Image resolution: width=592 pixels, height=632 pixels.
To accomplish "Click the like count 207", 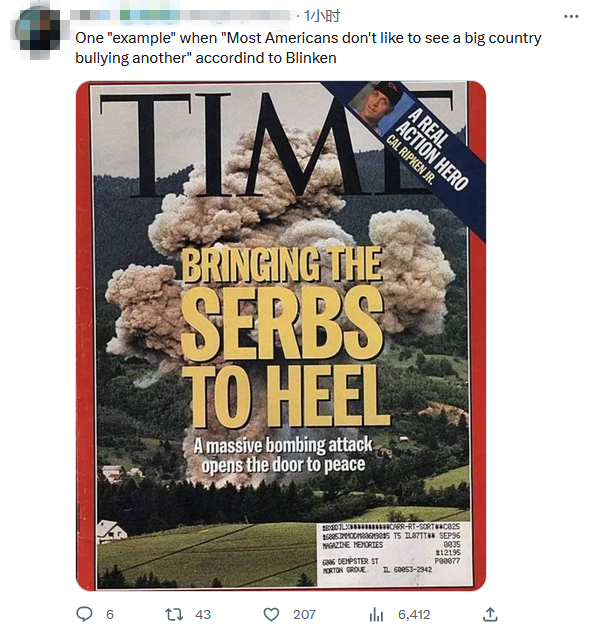I will [304, 615].
